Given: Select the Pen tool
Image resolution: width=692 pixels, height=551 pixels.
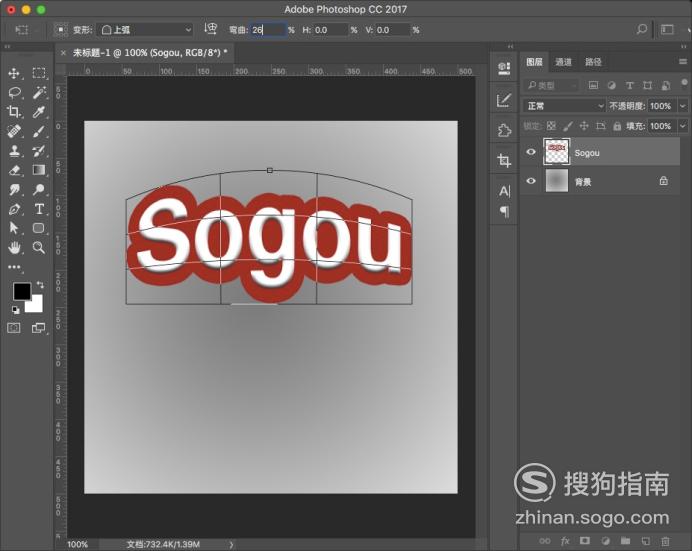Looking at the screenshot, I should pyautogui.click(x=14, y=209).
